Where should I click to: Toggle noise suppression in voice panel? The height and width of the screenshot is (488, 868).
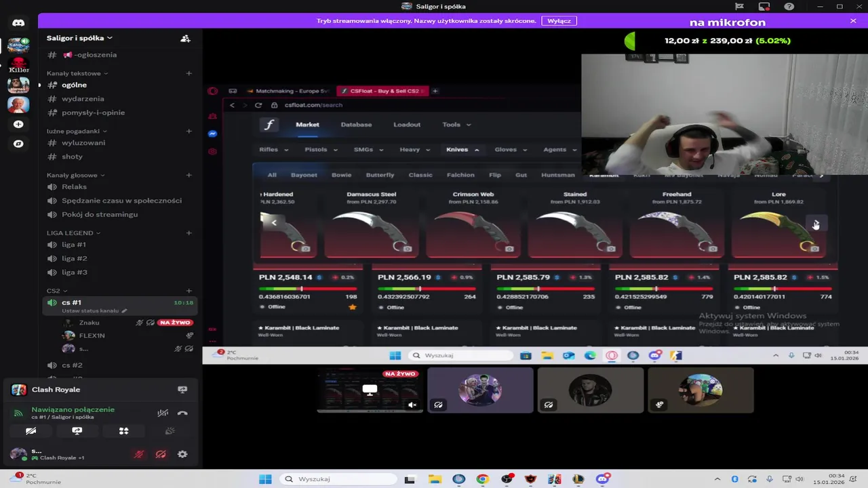pos(163,413)
